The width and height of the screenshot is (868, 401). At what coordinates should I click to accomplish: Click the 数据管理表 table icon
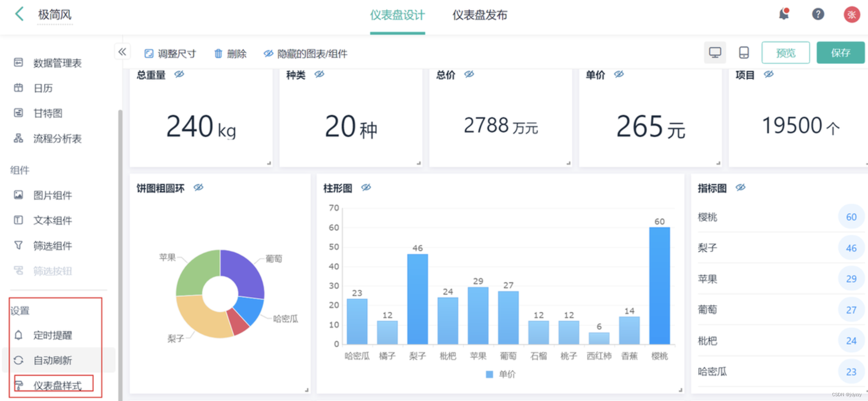point(18,63)
